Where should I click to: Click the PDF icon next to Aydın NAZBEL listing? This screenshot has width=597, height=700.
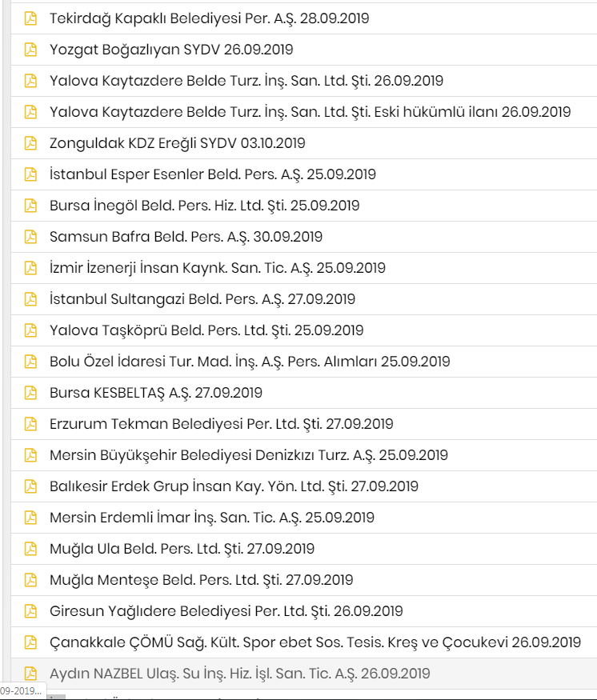point(30,674)
